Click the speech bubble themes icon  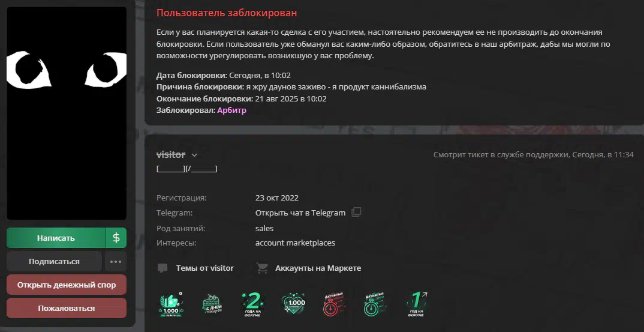point(162,268)
